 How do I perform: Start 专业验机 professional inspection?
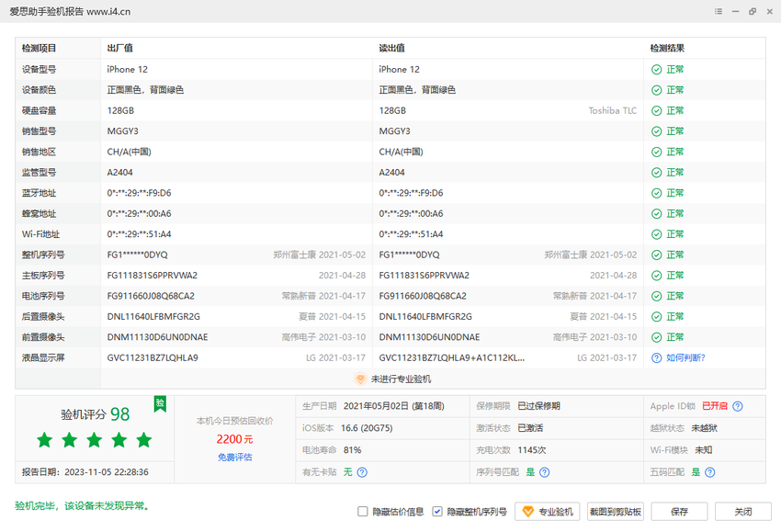tap(548, 512)
